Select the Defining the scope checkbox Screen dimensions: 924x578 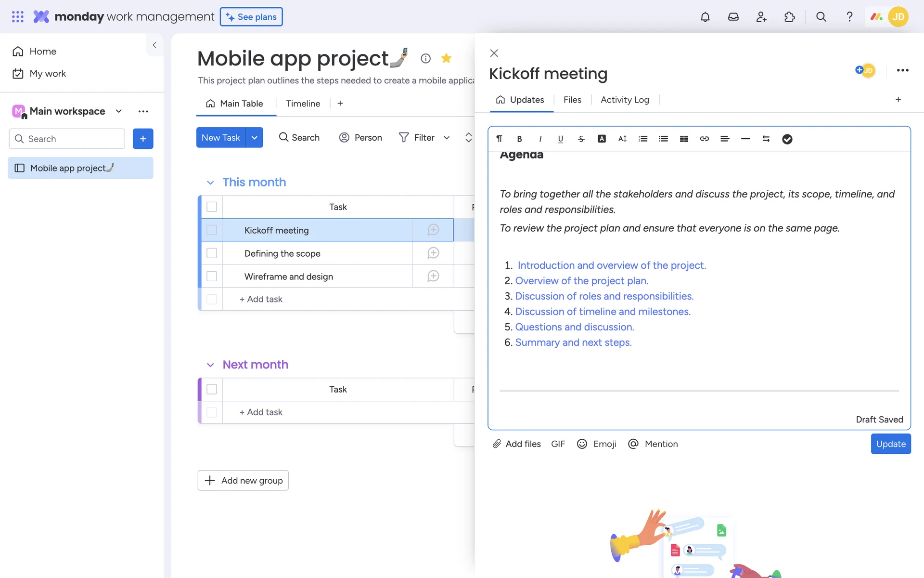pos(212,253)
